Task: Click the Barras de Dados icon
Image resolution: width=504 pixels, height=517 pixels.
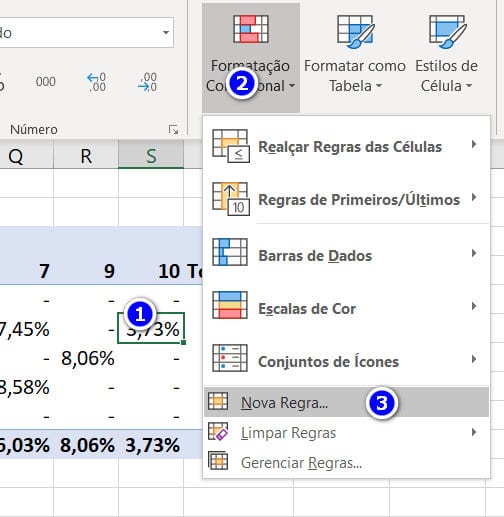Action: coord(230,252)
